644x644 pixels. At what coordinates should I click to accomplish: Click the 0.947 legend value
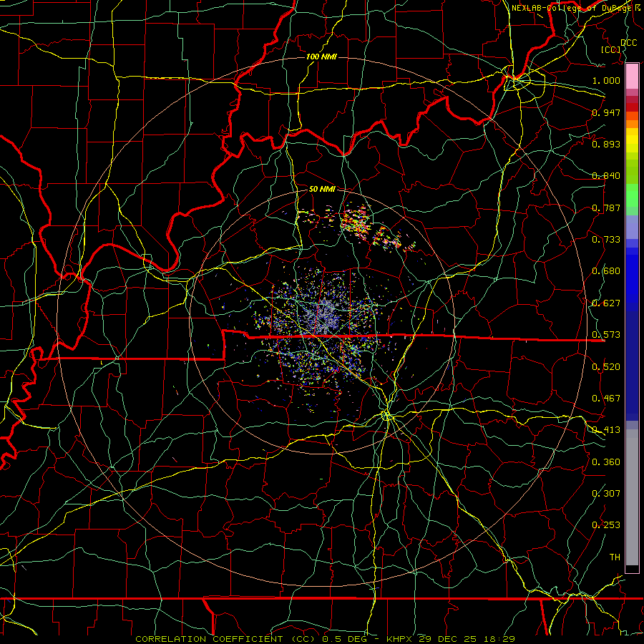click(606, 112)
